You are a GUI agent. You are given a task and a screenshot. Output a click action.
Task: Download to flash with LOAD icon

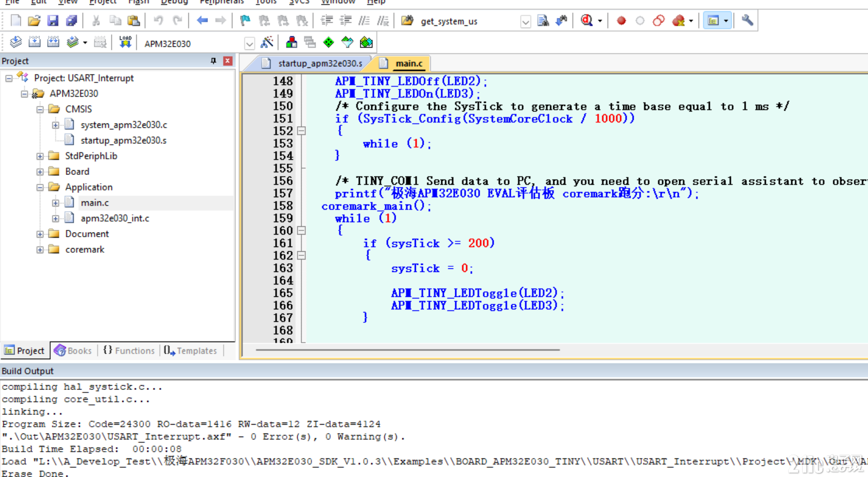point(125,43)
